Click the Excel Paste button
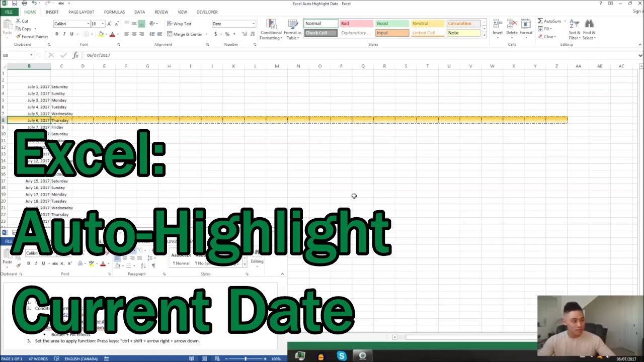The height and width of the screenshot is (362, 644). click(x=7, y=28)
